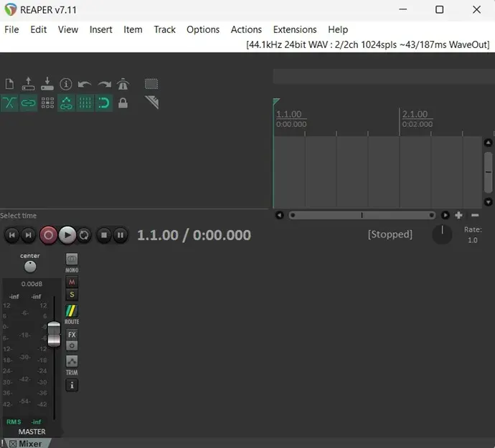Open the Actions menu
Image resolution: width=495 pixels, height=448 pixels.
[246, 29]
